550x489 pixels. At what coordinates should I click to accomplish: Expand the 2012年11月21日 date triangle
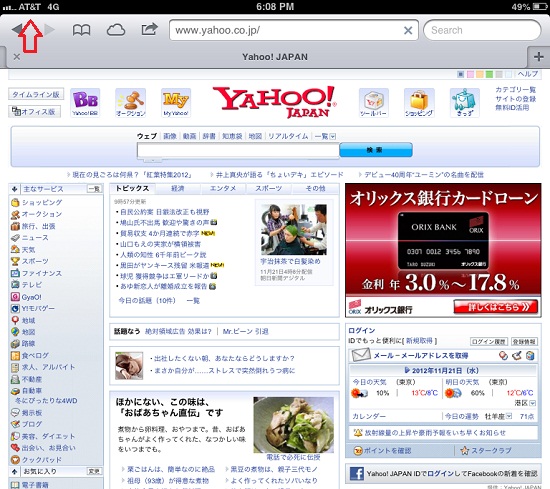(x=407, y=370)
